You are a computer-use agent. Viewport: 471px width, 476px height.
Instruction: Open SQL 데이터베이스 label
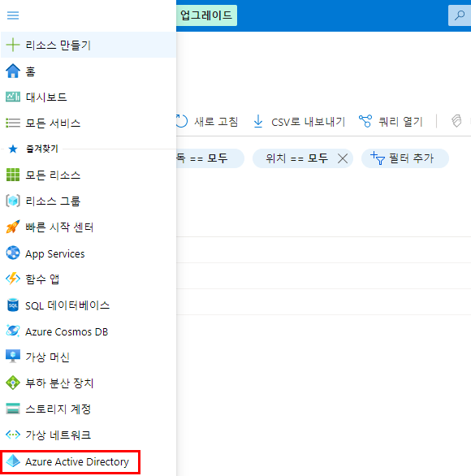pos(67,305)
